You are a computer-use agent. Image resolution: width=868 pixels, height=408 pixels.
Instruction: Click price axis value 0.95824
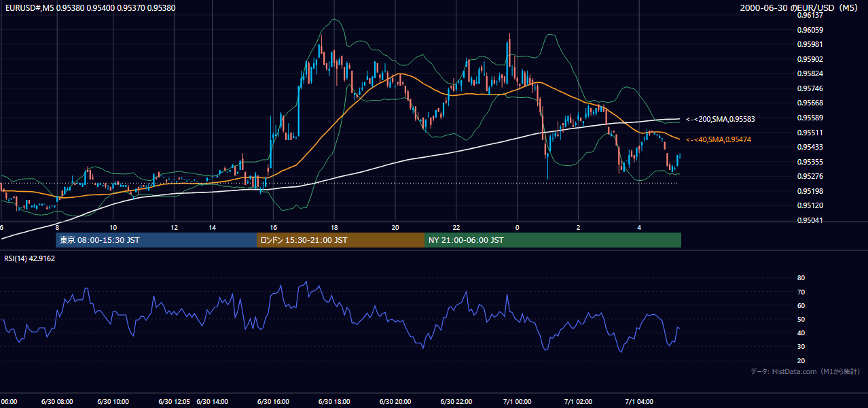coord(810,74)
